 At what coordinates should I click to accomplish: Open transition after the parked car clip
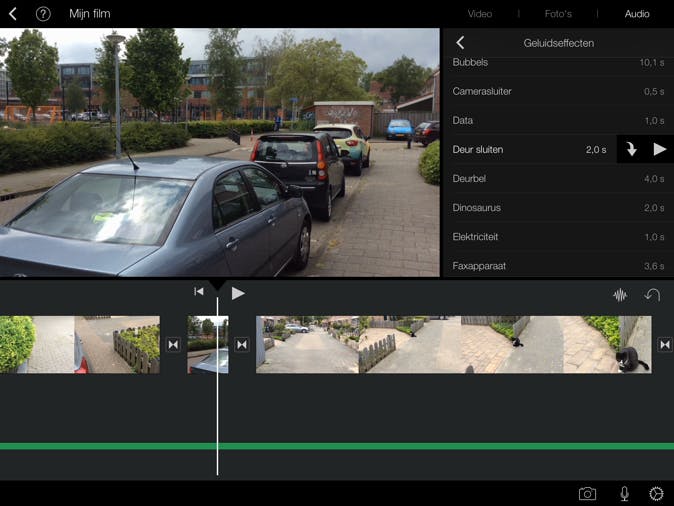pyautogui.click(x=242, y=344)
